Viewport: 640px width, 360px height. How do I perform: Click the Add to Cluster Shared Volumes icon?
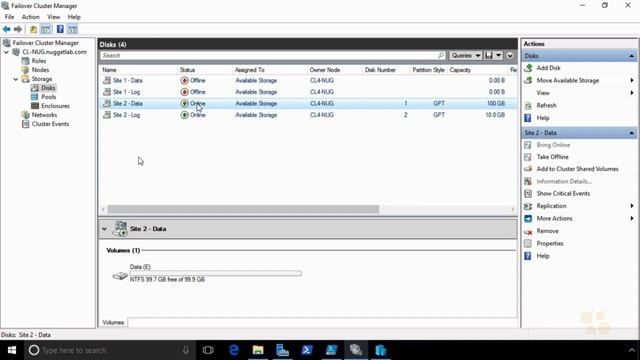(x=528, y=169)
